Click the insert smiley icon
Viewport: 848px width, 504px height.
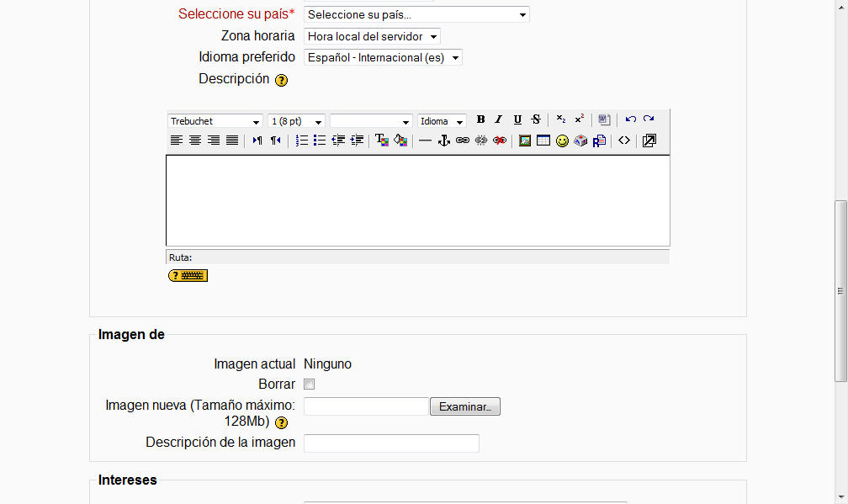pos(562,141)
